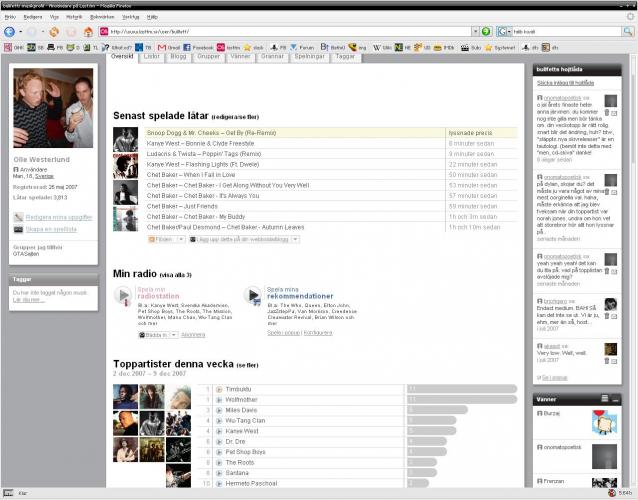Open Olle Westerlund's profile photo
The height and width of the screenshot is (500, 638).
tap(54, 107)
